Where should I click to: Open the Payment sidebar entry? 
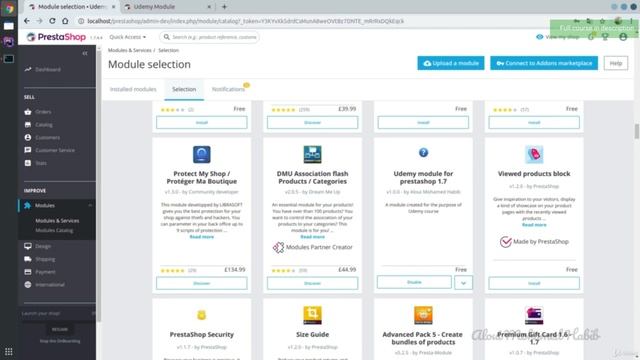point(45,272)
